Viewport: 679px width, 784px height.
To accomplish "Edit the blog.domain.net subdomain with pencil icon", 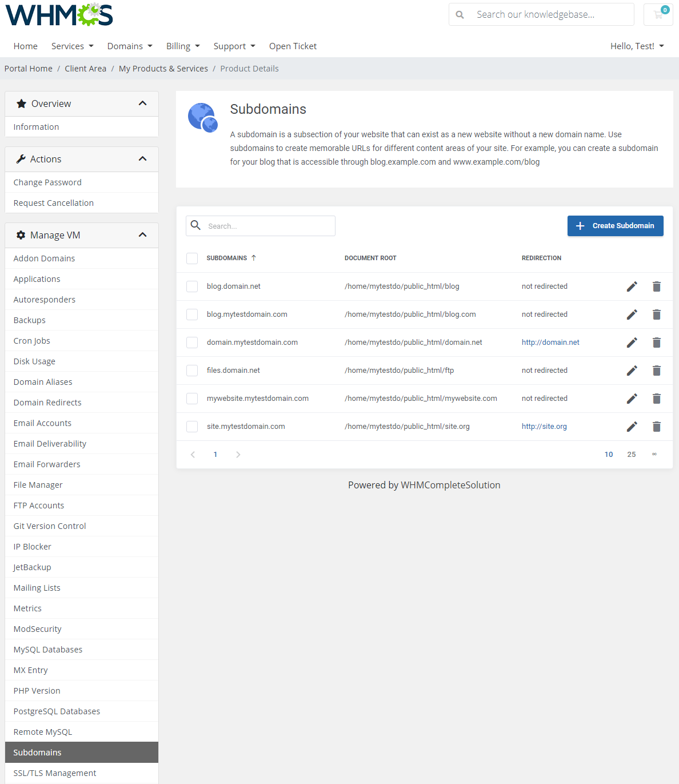I will pyautogui.click(x=632, y=286).
